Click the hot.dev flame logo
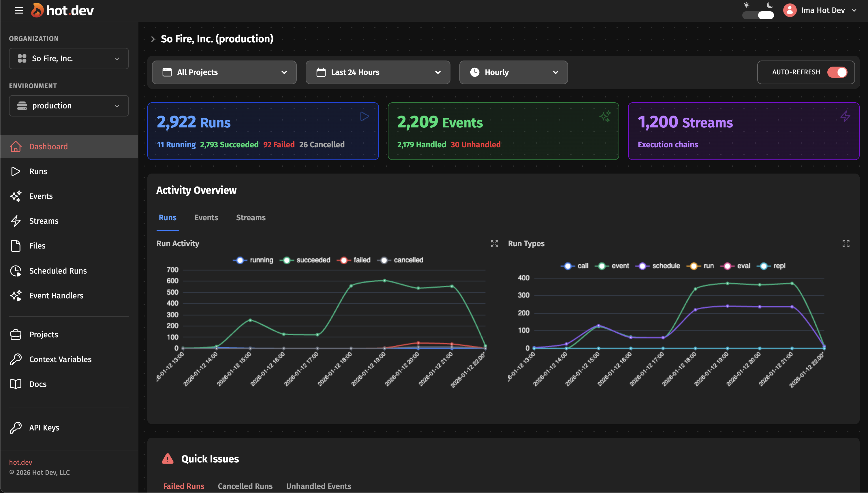868x493 pixels. point(37,10)
